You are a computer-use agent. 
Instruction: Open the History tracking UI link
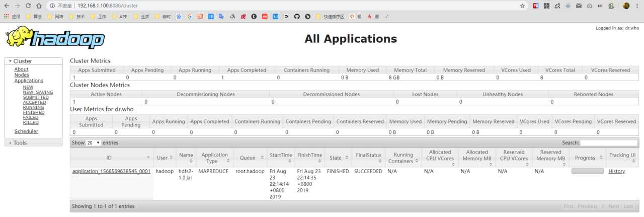tap(616, 171)
